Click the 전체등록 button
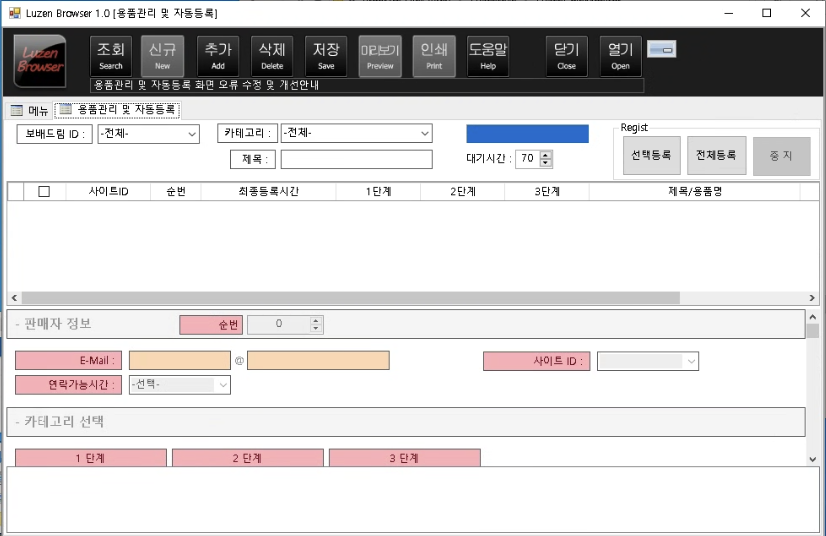Viewport: 826px width, 536px height. click(716, 156)
